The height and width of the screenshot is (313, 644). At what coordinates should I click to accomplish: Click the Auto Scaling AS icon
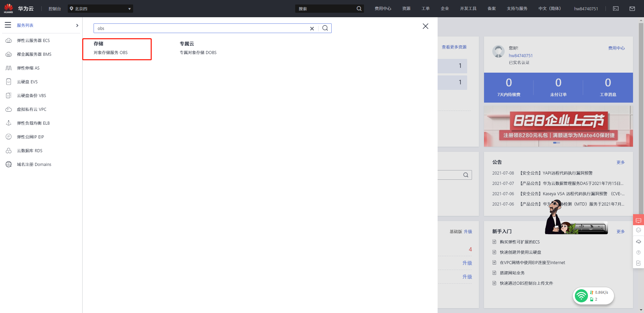[9, 68]
